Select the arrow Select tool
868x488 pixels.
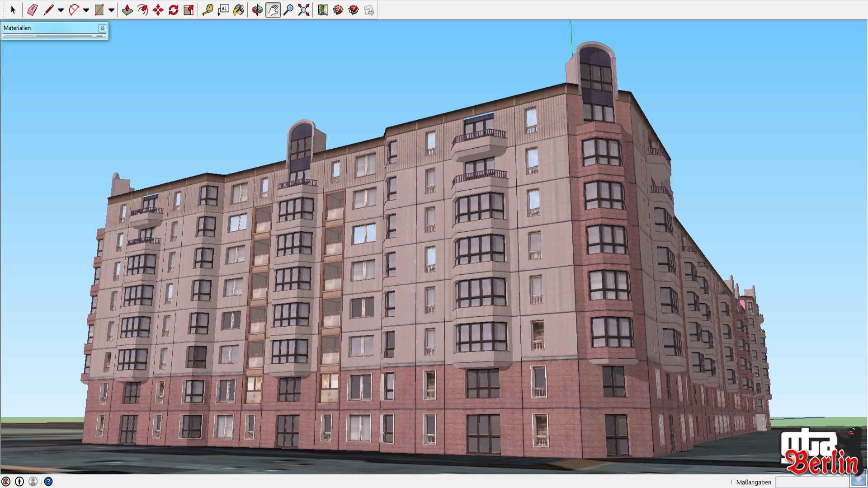click(x=13, y=10)
